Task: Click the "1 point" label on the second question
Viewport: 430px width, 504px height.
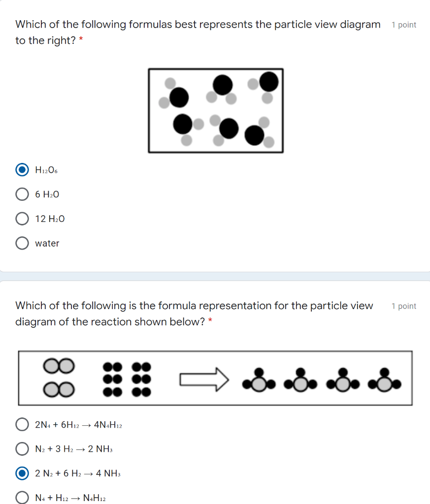Action: pyautogui.click(x=404, y=306)
